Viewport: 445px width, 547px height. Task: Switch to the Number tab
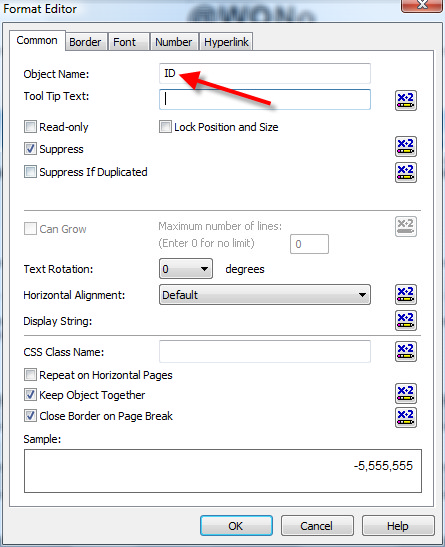(174, 42)
